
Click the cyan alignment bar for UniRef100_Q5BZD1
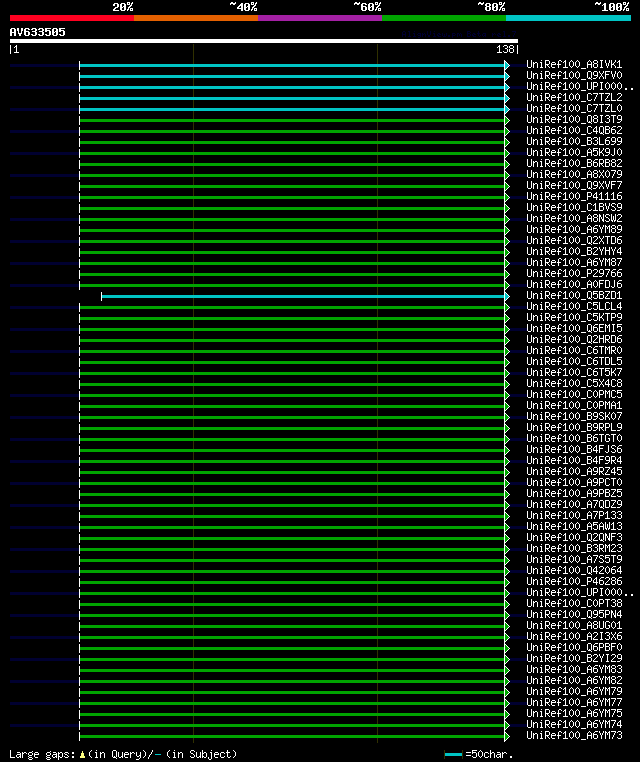pos(305,296)
